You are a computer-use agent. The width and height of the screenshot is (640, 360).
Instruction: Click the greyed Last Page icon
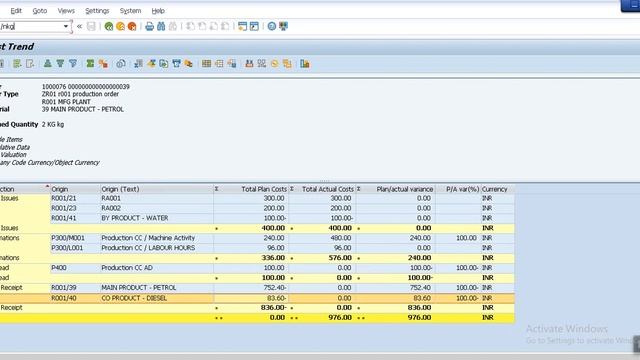(x=225, y=27)
